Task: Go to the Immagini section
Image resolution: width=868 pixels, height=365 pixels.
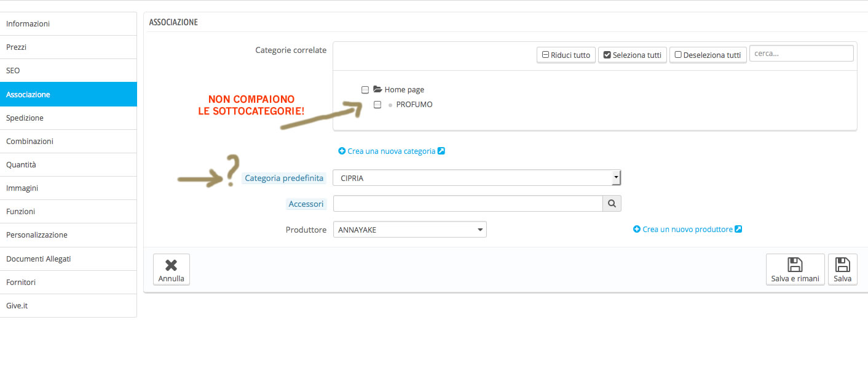Action: [68, 188]
